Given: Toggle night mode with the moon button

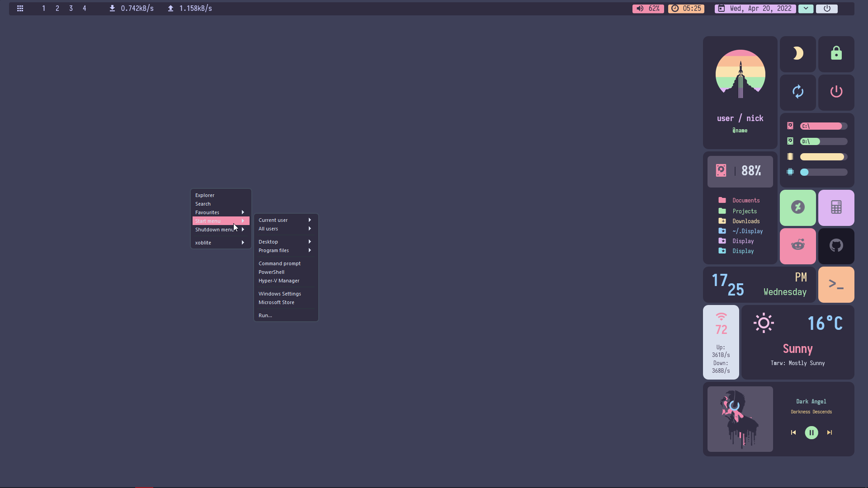Looking at the screenshot, I should point(797,53).
